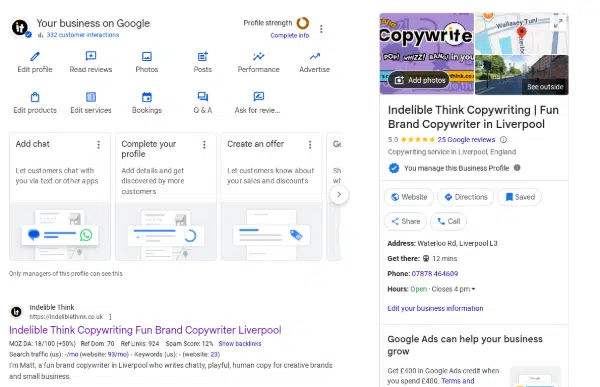Click Open hours status text

click(x=419, y=289)
